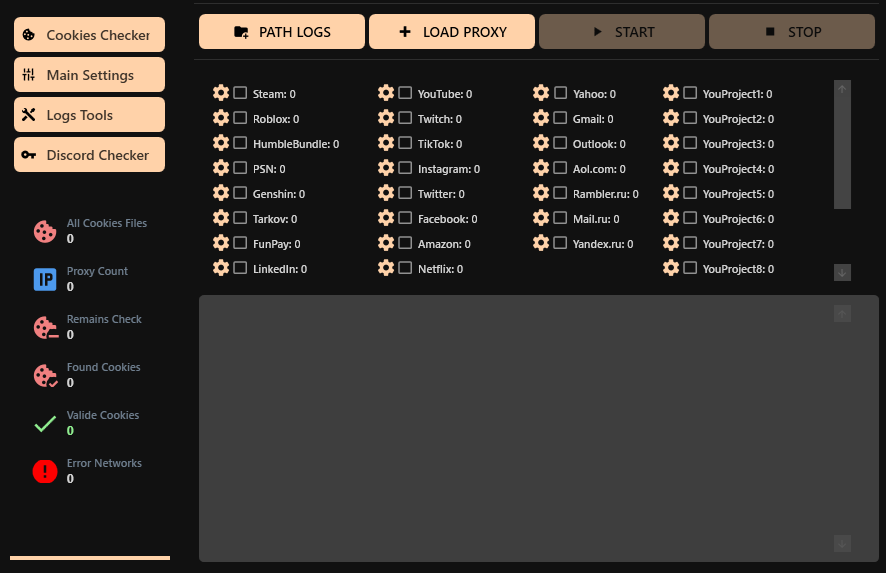
Task: Tick the Amazon checkbox
Action: pos(405,242)
